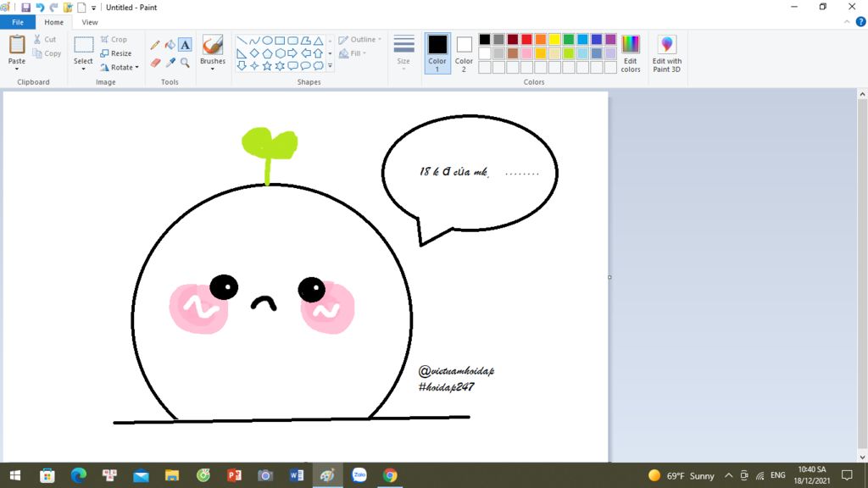Click the Paste clipboard icon

[x=17, y=45]
